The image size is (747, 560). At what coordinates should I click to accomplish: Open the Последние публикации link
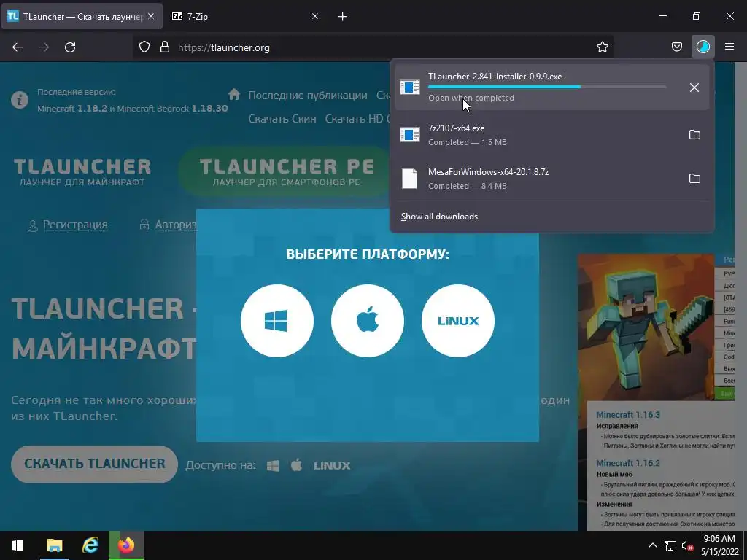tap(308, 96)
